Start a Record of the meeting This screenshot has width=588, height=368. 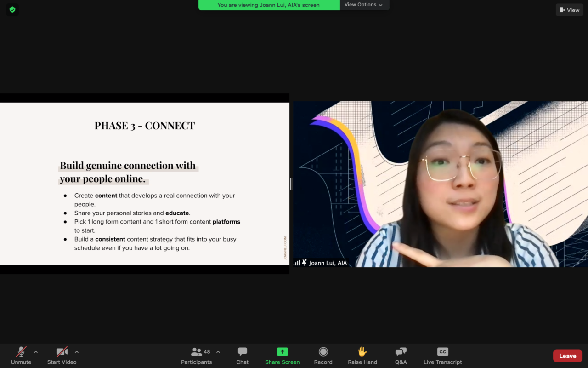coord(323,352)
